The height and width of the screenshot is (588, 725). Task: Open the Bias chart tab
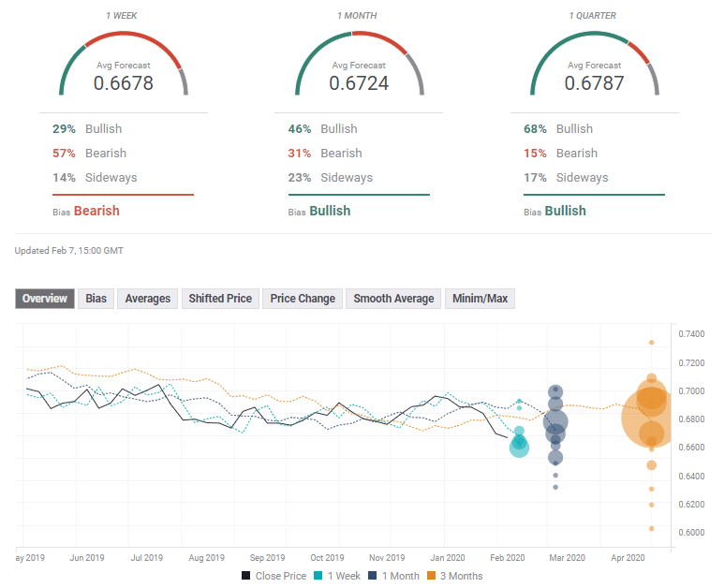pos(96,299)
